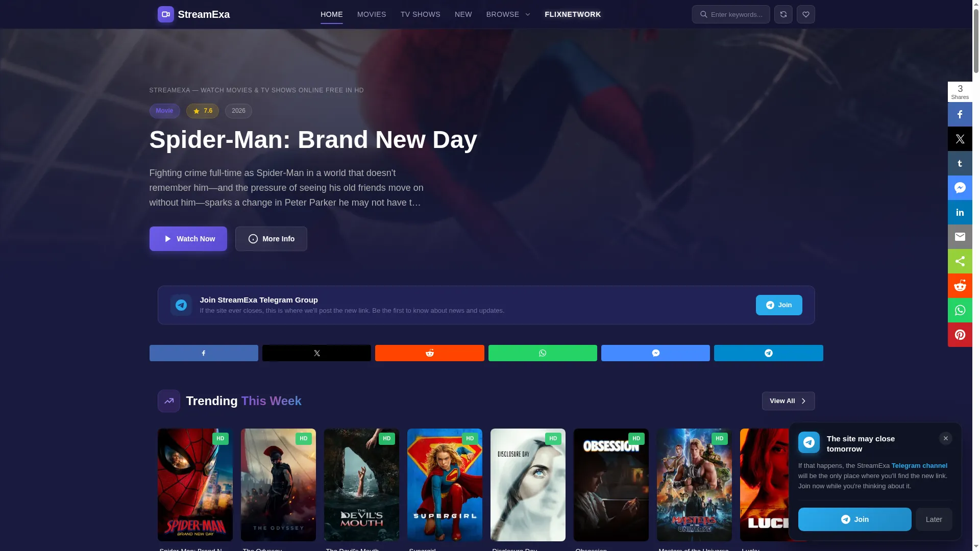The image size is (980, 551).
Task: Expand the BROWSE dropdown menu
Action: (508, 14)
